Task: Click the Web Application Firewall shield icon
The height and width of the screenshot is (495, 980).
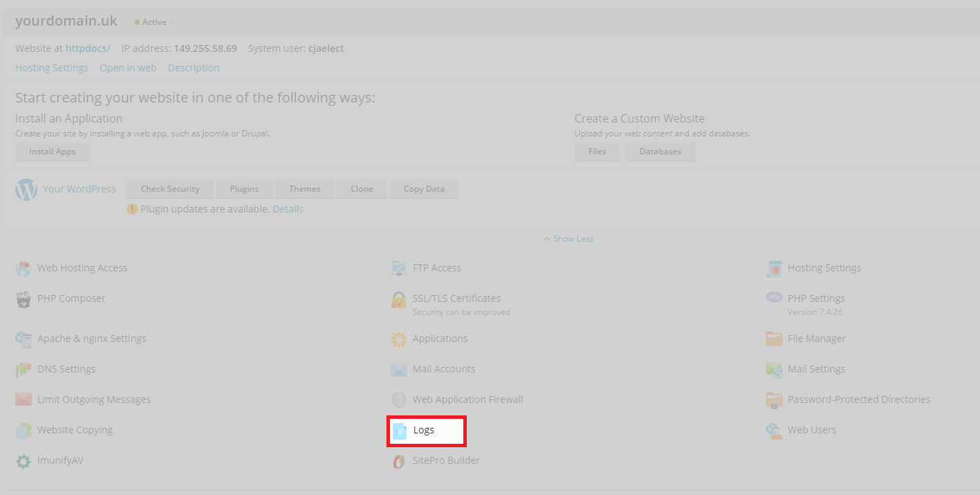Action: 399,400
